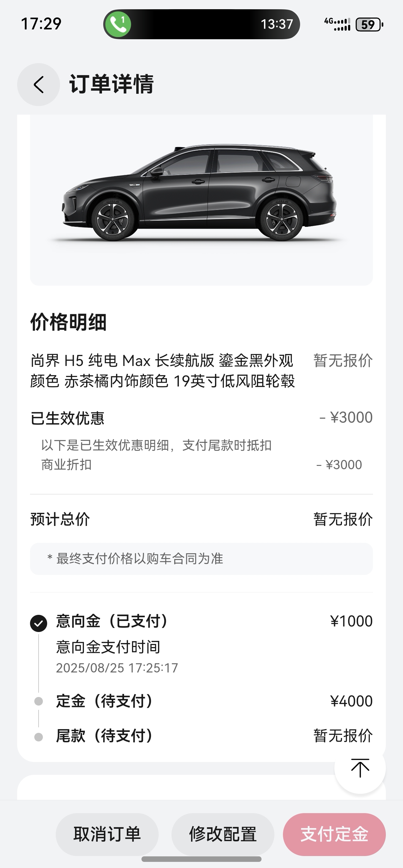Image resolution: width=403 pixels, height=868 pixels.
Task: Tap the pink 支付定金 button
Action: (x=334, y=834)
